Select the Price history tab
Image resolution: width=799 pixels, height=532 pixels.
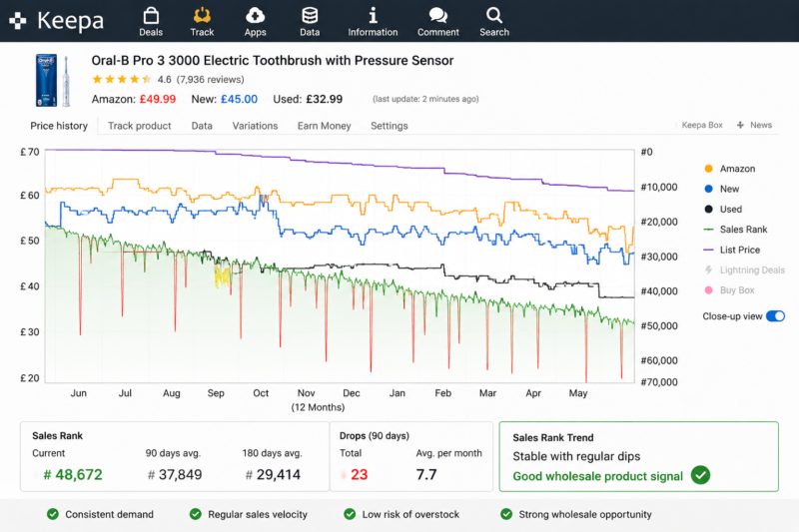pyautogui.click(x=59, y=126)
